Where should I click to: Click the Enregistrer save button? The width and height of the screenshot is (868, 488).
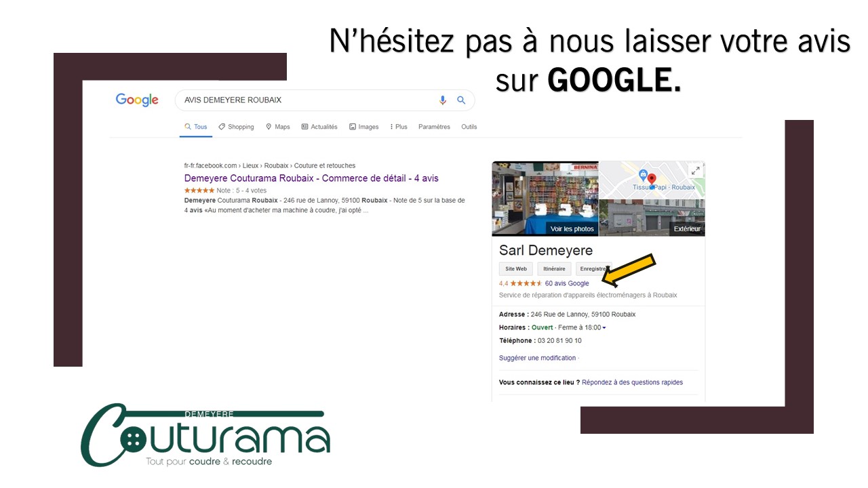point(593,269)
